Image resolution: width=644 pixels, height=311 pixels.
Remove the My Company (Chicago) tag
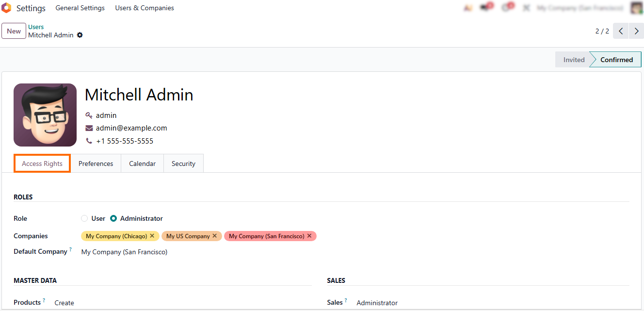(152, 236)
